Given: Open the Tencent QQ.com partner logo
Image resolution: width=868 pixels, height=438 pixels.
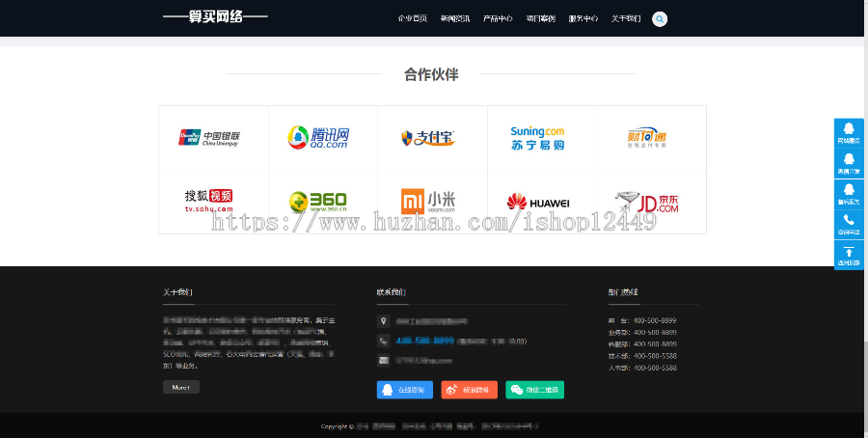Looking at the screenshot, I should pyautogui.click(x=318, y=138).
